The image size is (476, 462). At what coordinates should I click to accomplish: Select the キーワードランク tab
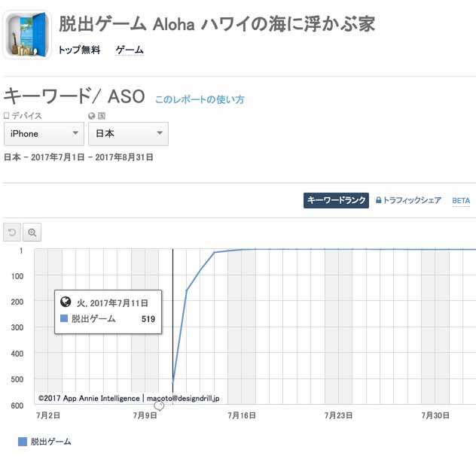point(336,200)
